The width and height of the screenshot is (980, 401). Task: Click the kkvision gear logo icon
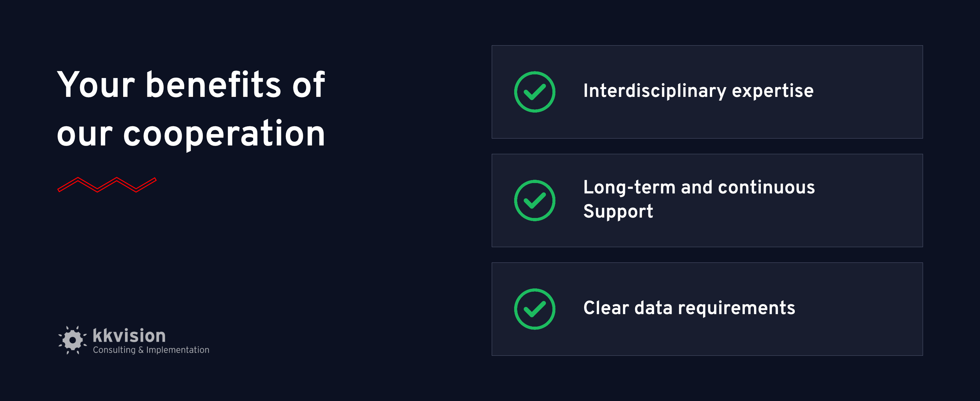[x=72, y=340]
